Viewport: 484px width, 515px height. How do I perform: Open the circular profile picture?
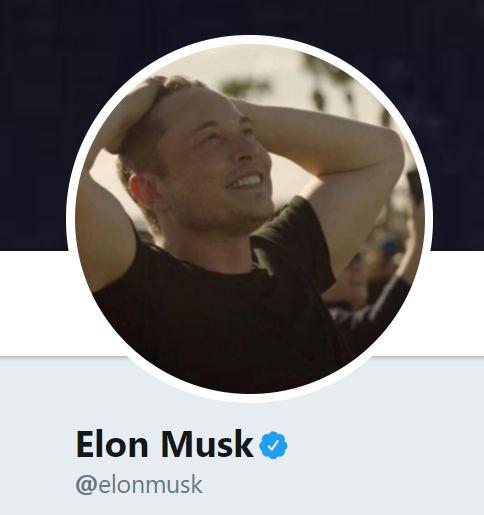tap(250, 219)
